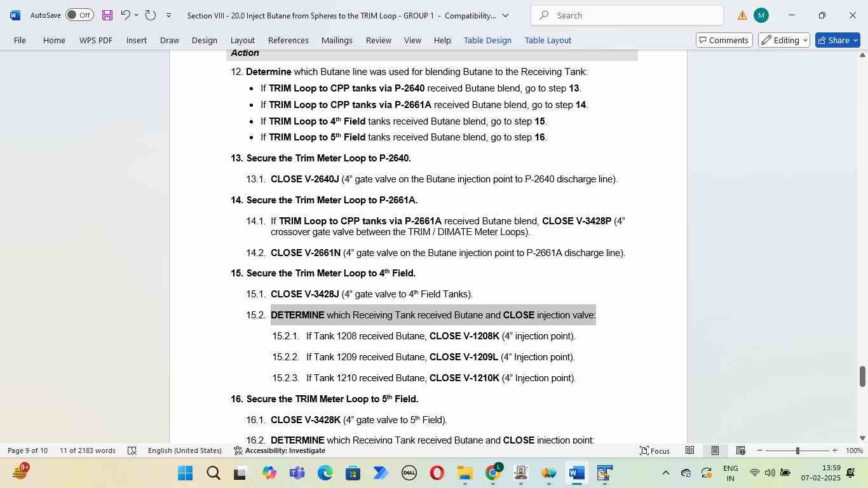
Task: Click the zoom slider handle
Action: pyautogui.click(x=797, y=451)
